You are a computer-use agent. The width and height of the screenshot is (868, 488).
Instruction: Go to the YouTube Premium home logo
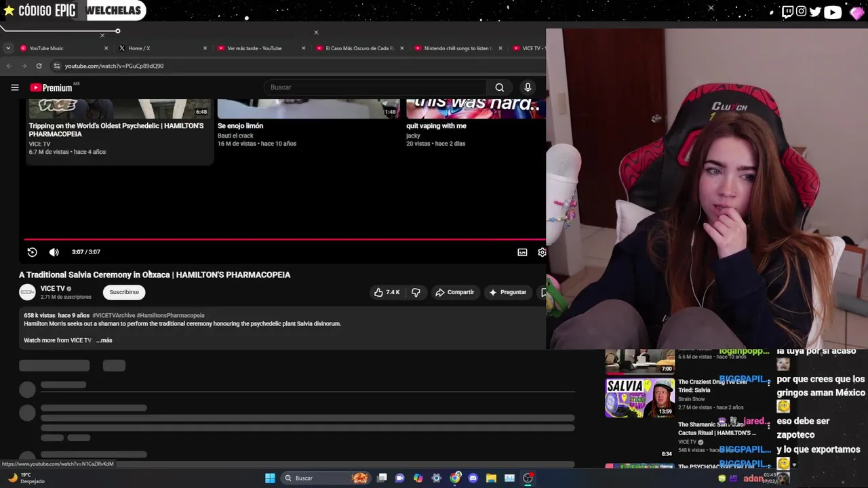pos(52,87)
